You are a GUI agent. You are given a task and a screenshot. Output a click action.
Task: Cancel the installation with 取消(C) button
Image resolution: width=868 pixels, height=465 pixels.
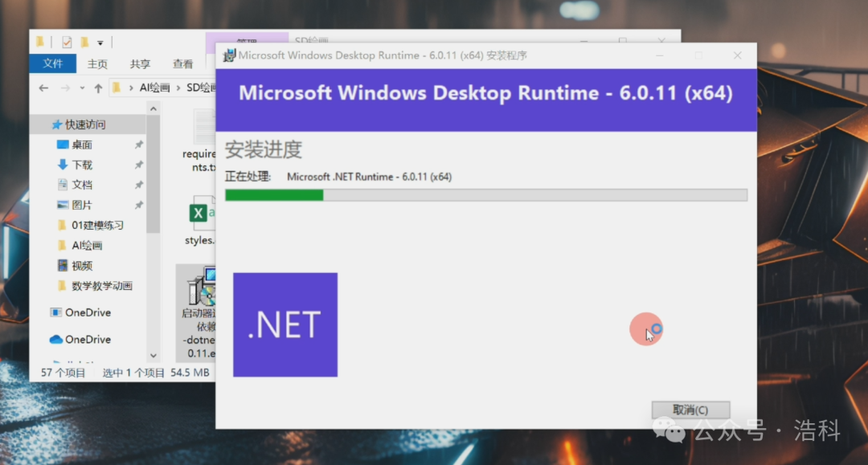tap(690, 410)
